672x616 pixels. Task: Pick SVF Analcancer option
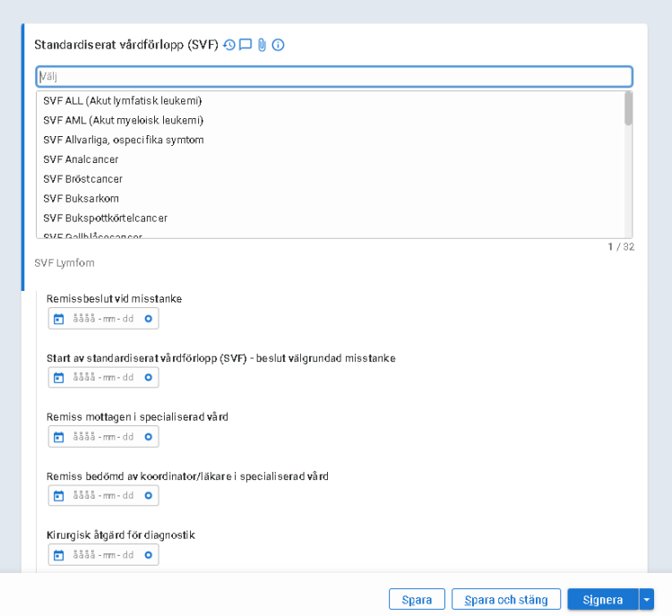(x=81, y=159)
